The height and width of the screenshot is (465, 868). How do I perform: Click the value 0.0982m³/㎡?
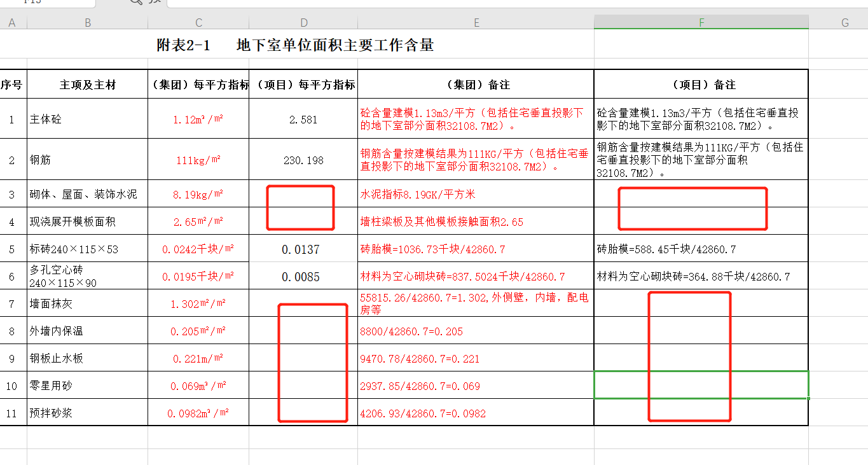pos(198,413)
